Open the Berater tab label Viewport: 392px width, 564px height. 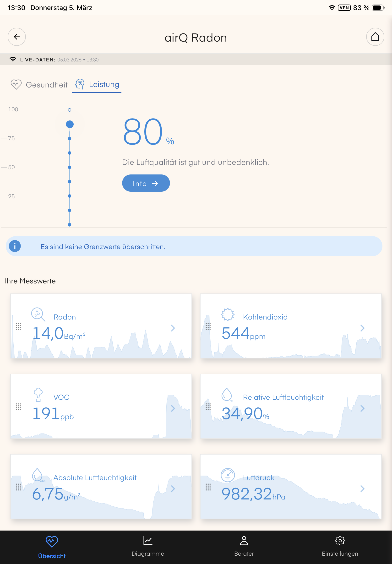tap(244, 554)
